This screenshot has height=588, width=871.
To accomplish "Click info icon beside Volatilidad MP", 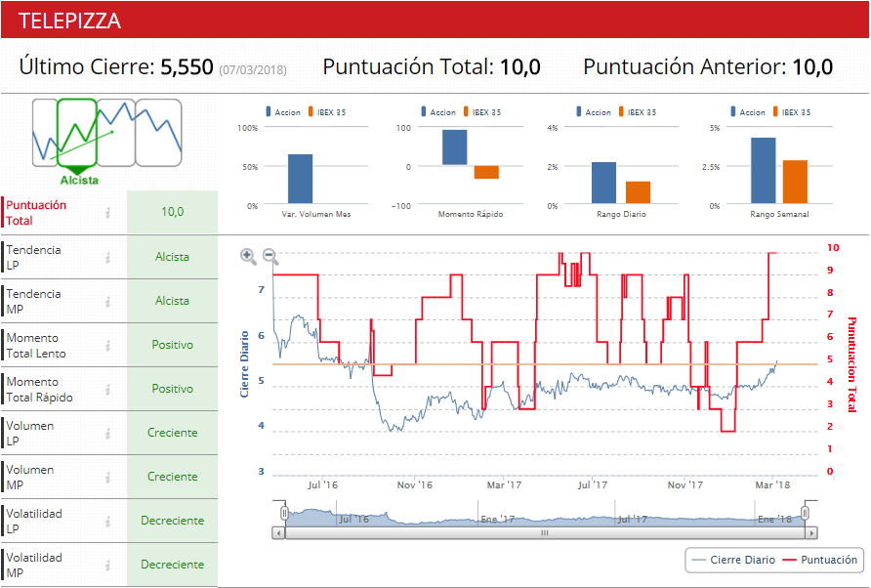I will (x=108, y=566).
